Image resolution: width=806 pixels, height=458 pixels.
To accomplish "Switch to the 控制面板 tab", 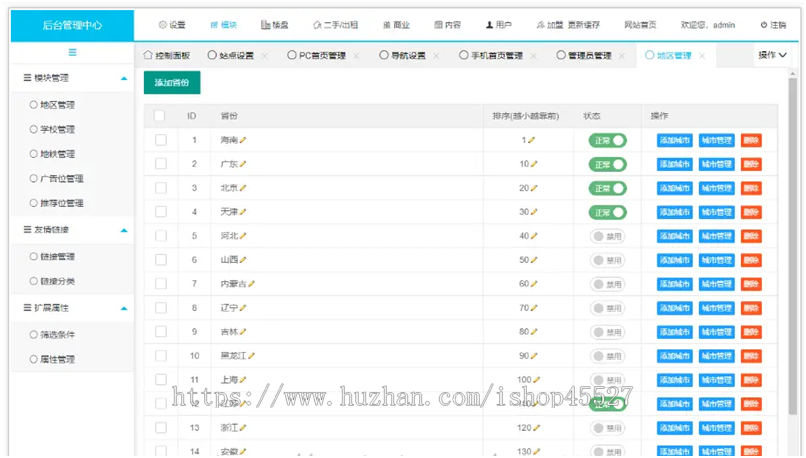I will pyautogui.click(x=167, y=56).
